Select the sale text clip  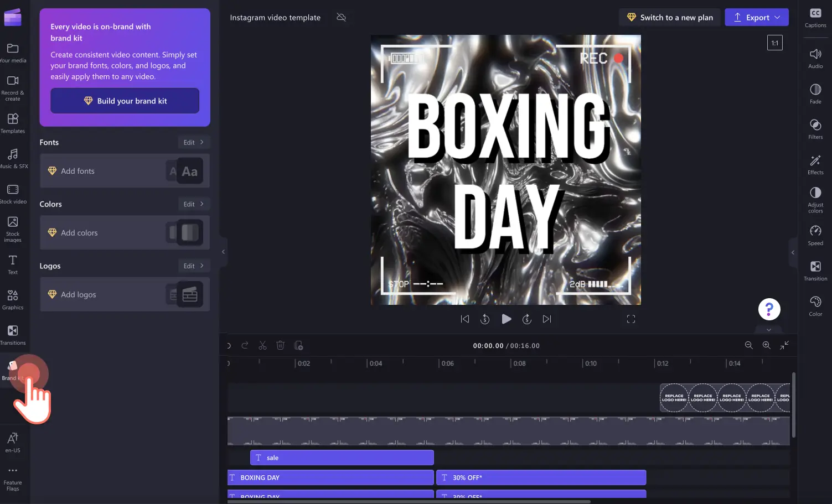point(342,458)
